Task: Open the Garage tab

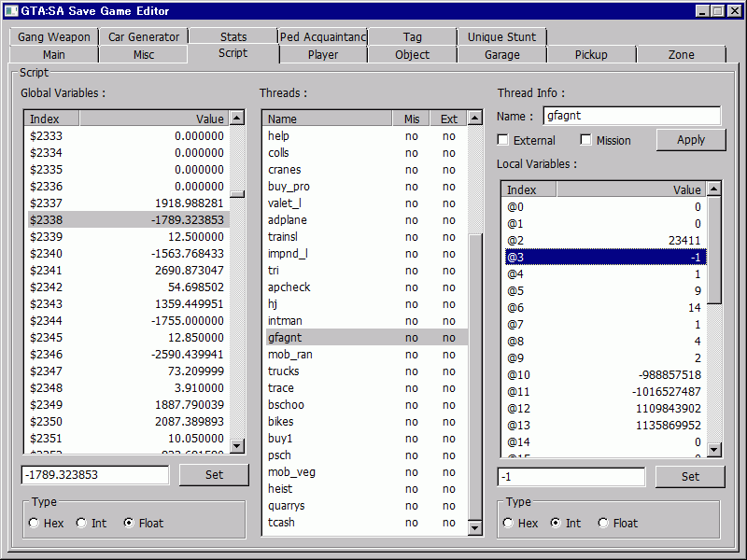Action: [501, 54]
